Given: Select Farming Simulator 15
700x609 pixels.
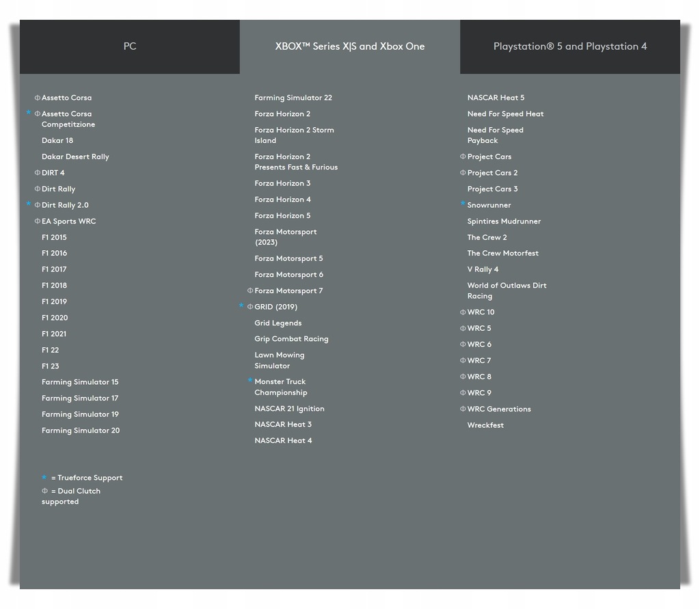Looking at the screenshot, I should (80, 382).
